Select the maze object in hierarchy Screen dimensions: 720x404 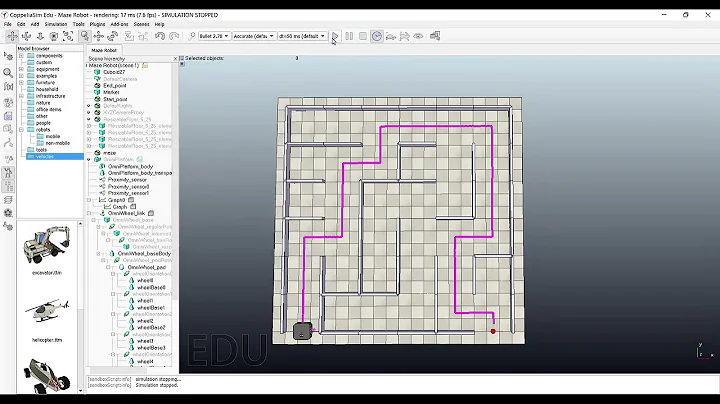point(110,153)
